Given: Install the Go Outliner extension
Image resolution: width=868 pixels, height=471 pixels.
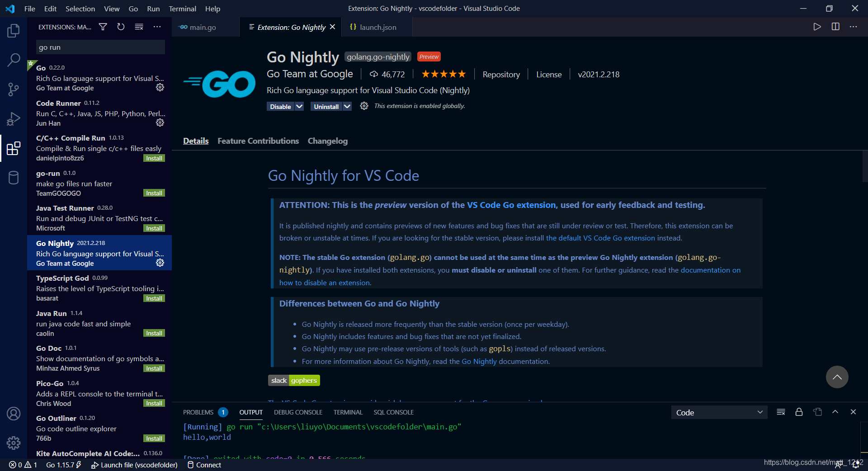Looking at the screenshot, I should 154,438.
